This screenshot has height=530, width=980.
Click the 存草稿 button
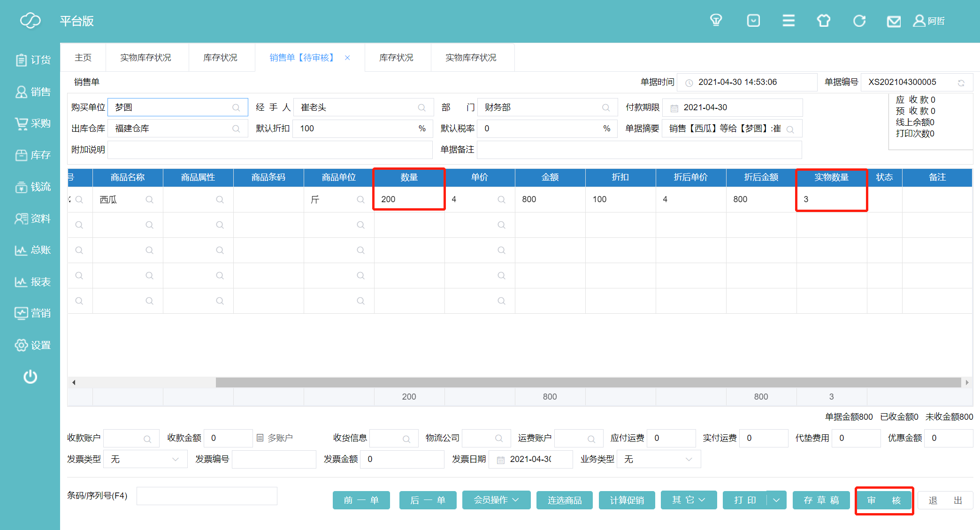pyautogui.click(x=821, y=500)
